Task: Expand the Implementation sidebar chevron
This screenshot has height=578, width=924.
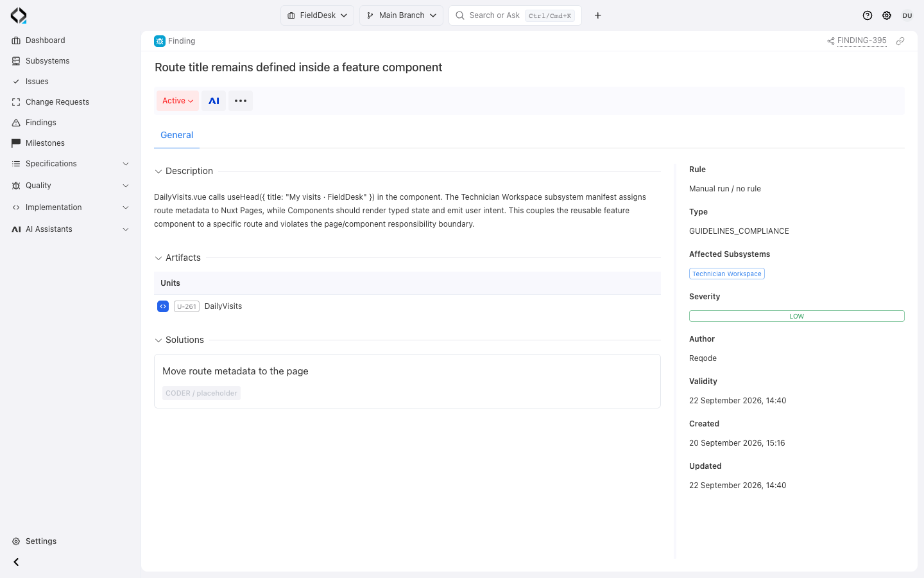Action: click(x=126, y=207)
